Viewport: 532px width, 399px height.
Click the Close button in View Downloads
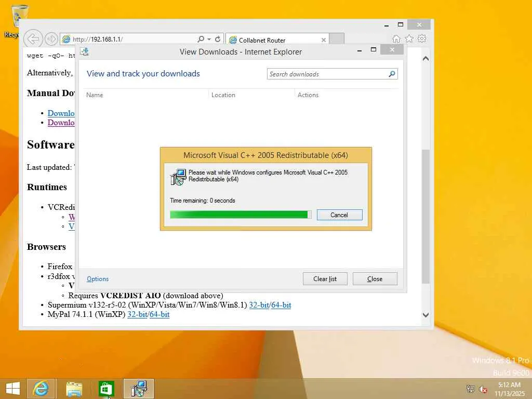pyautogui.click(x=375, y=279)
